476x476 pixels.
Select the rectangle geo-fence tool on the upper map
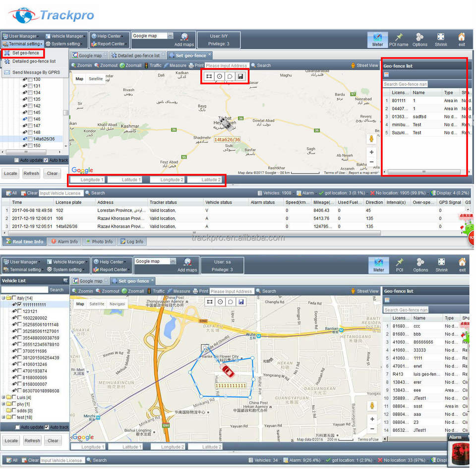pos(208,76)
